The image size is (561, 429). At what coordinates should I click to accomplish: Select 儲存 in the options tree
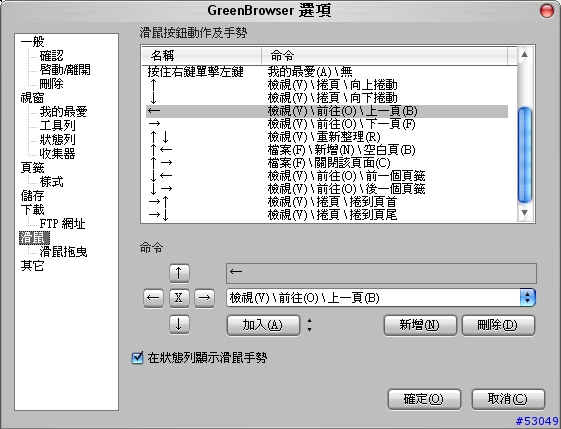pyautogui.click(x=33, y=195)
